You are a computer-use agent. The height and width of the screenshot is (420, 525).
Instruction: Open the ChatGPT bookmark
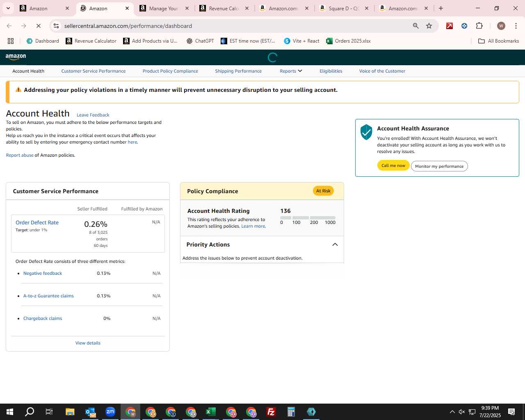200,41
